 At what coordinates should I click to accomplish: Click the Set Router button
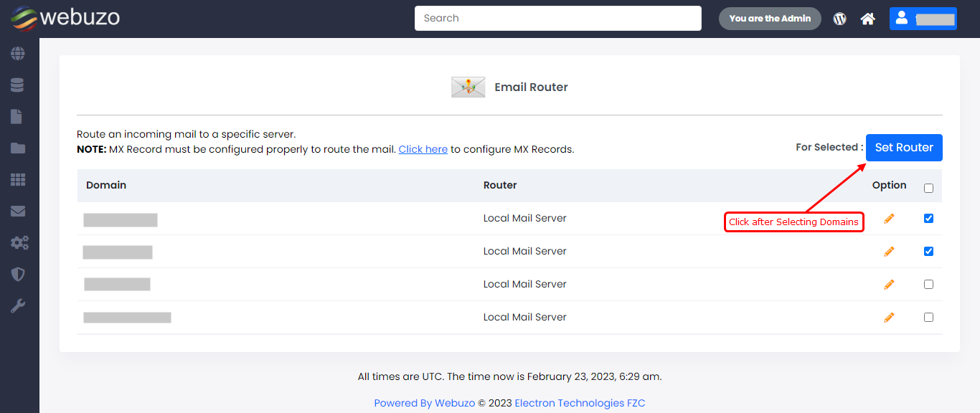904,148
